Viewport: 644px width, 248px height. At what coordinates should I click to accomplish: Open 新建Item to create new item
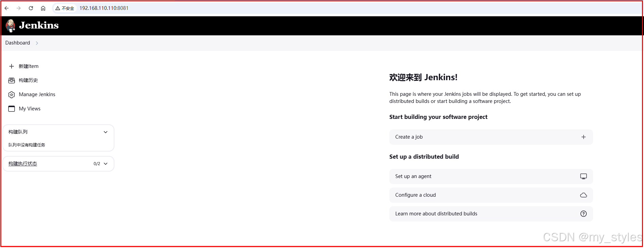tap(29, 66)
